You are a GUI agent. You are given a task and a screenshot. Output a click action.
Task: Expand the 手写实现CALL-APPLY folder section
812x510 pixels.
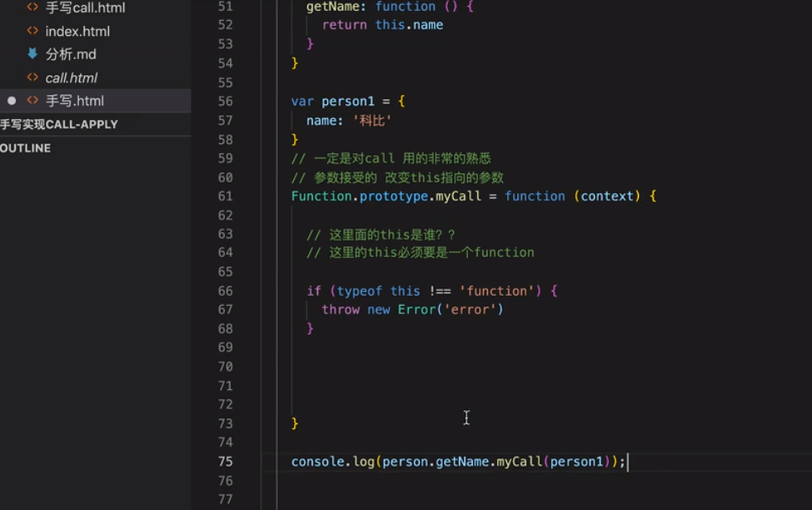59,124
